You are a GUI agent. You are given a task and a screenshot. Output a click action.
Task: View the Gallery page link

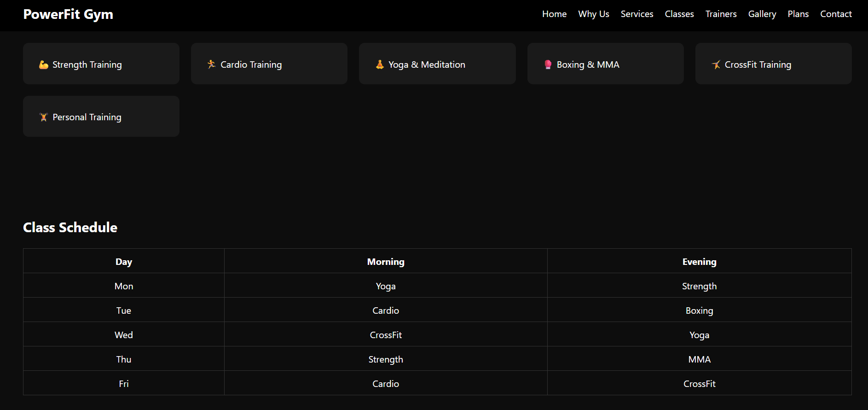coord(762,14)
